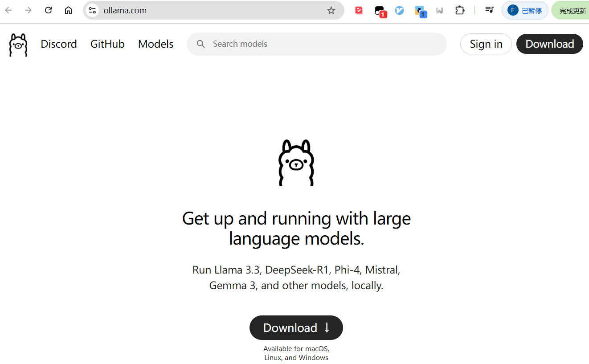Go back using the browser back arrow
This screenshot has width=589, height=364.
coord(8,10)
